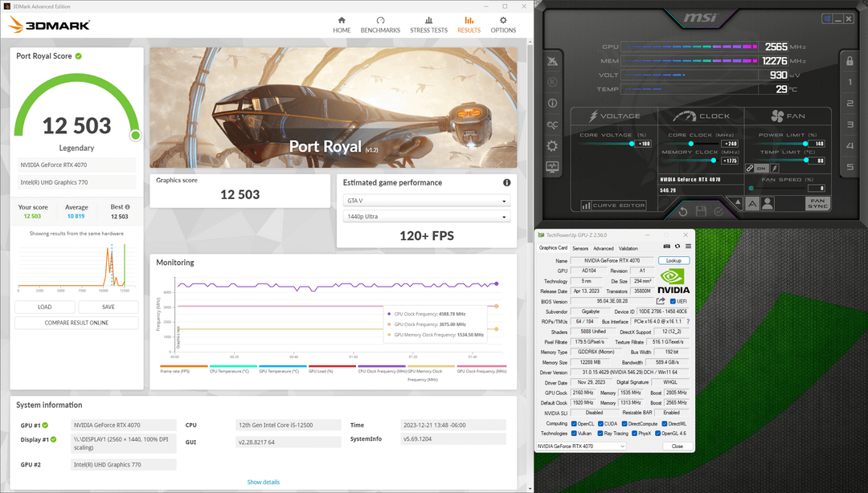Click the Afterburner OC Scanner icon
The image size is (868, 493).
[x=552, y=125]
